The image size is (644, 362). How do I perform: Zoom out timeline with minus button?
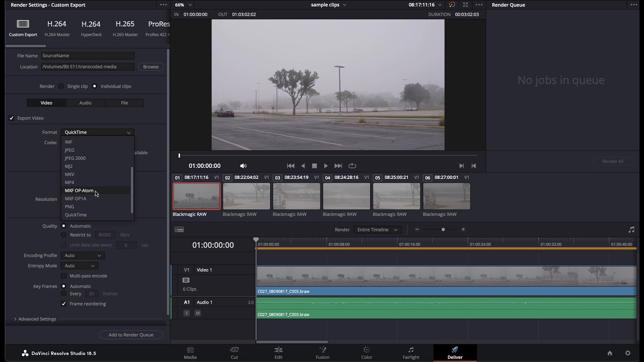pos(417,230)
